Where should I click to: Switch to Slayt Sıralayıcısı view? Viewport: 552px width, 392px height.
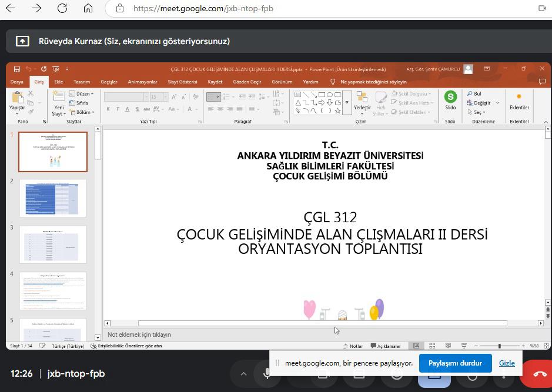coord(432,346)
